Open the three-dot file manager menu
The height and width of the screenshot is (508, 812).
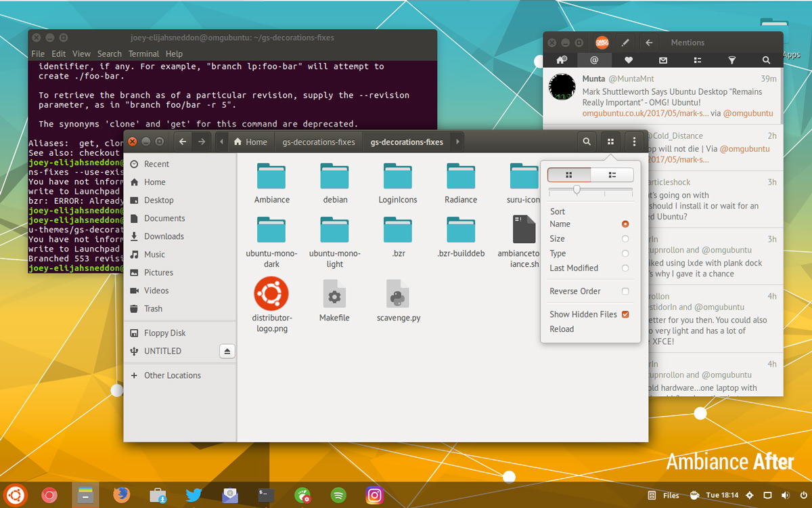[634, 142]
